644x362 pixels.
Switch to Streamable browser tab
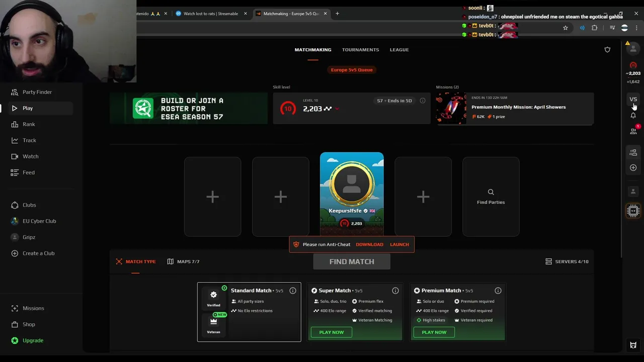(x=211, y=14)
